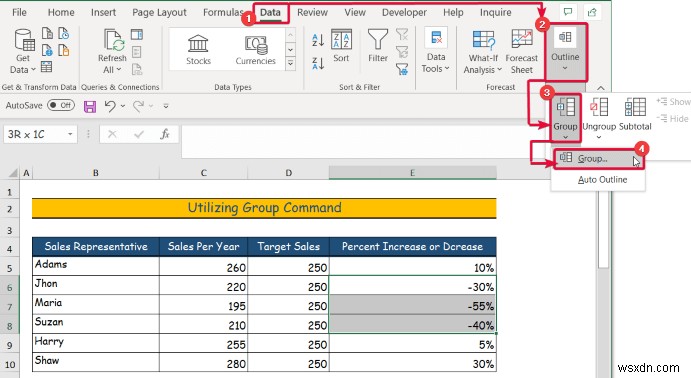Viewport: 691px width, 378px height.
Task: Toggle the AutoSave switch
Action: [61, 105]
